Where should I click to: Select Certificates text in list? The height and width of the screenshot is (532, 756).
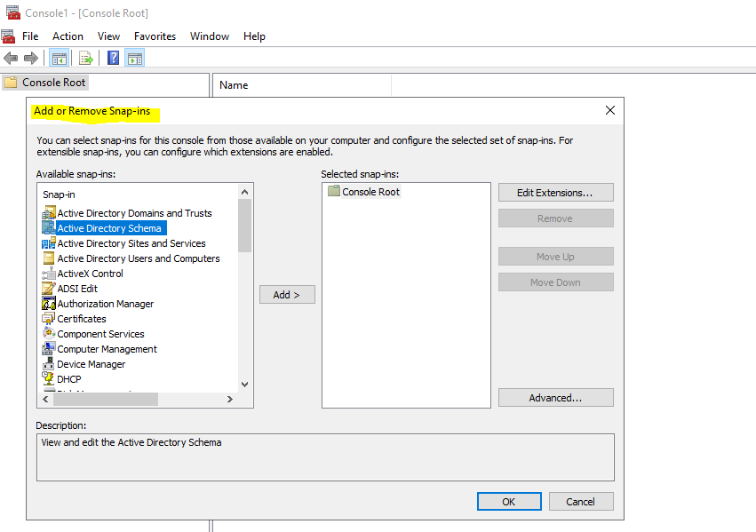click(82, 319)
